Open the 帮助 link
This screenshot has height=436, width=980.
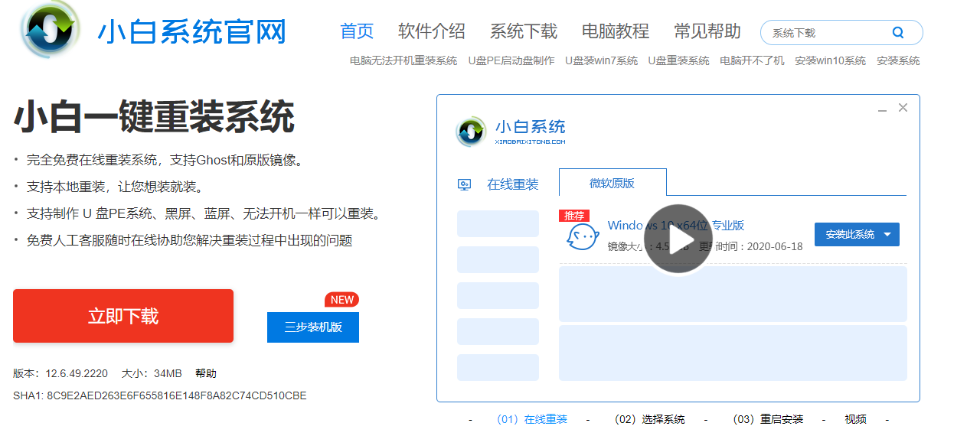coord(206,373)
